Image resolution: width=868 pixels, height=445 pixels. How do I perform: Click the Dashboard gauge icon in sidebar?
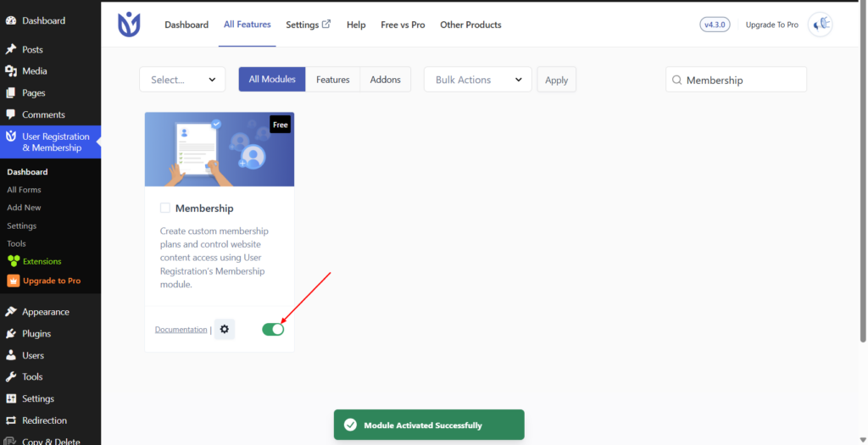coord(10,20)
